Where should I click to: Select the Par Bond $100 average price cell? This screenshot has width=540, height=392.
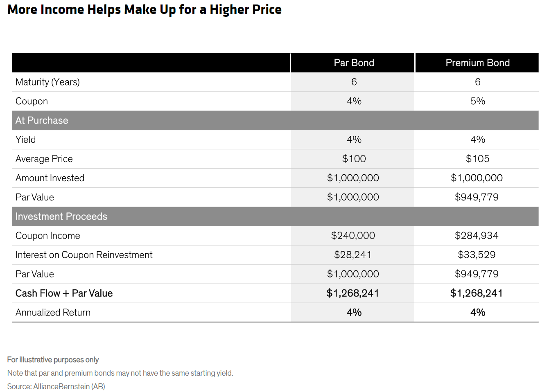(354, 159)
